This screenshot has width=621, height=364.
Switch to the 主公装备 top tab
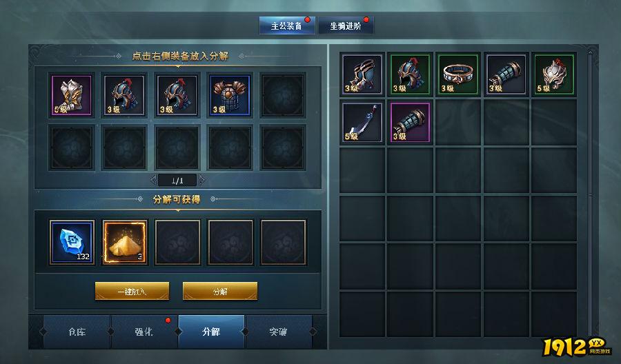(287, 26)
